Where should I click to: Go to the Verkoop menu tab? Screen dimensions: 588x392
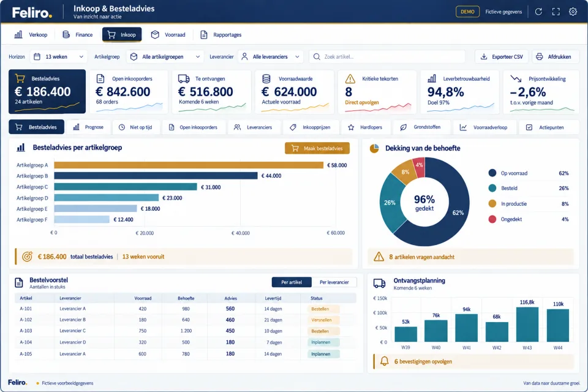coord(31,35)
